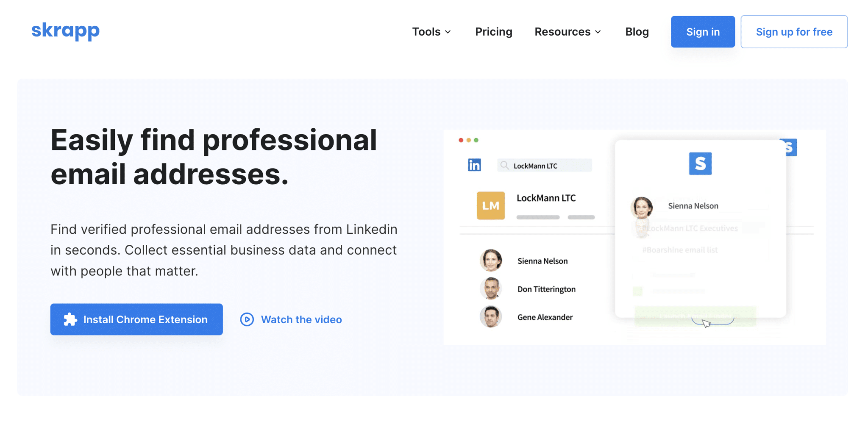Open the Pricing page
868x427 pixels.
(x=493, y=31)
